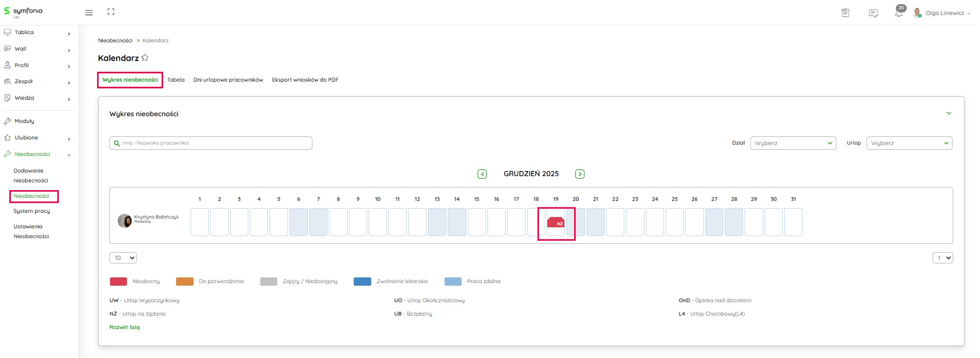
Task: Click the hamburger menu icon
Action: click(89, 12)
